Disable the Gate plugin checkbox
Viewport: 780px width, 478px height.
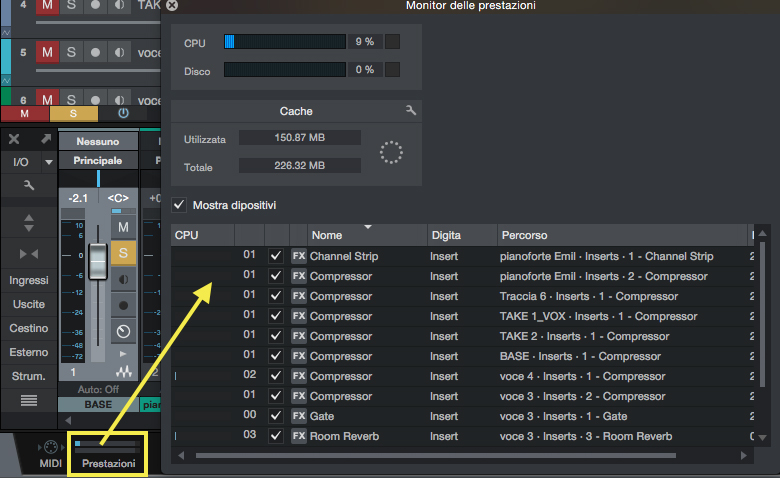pyautogui.click(x=276, y=416)
